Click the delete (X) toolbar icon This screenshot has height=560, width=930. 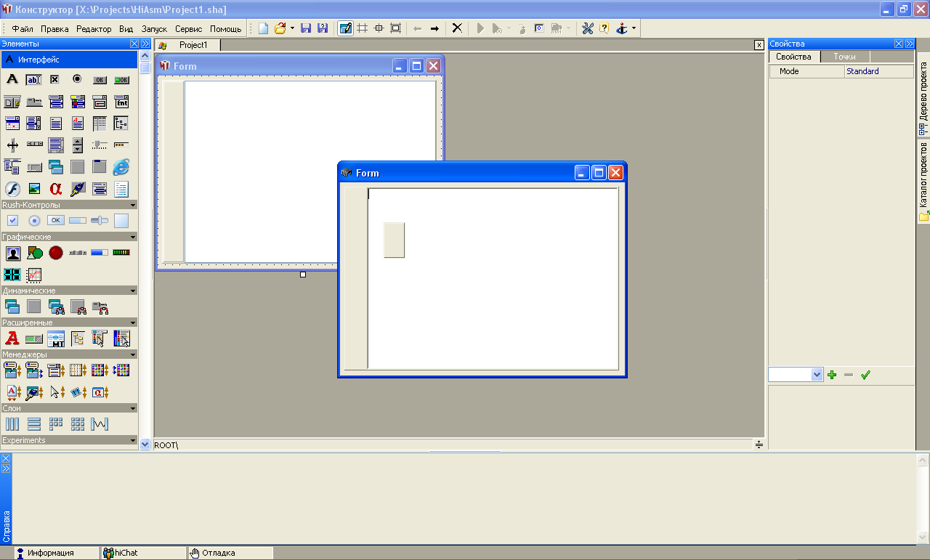point(457,28)
